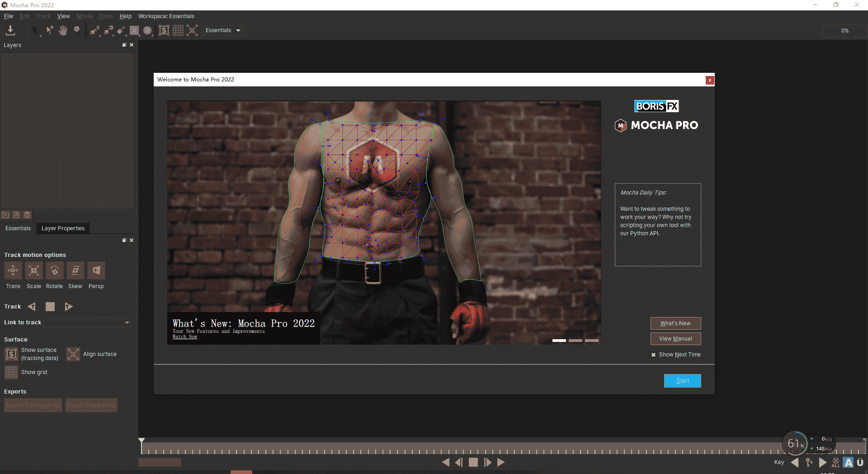Toggle Trans translation motion tracking

(13, 270)
